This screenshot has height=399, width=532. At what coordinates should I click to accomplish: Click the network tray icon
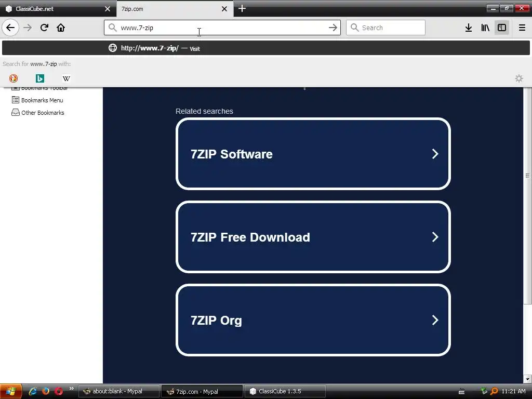[x=484, y=391]
